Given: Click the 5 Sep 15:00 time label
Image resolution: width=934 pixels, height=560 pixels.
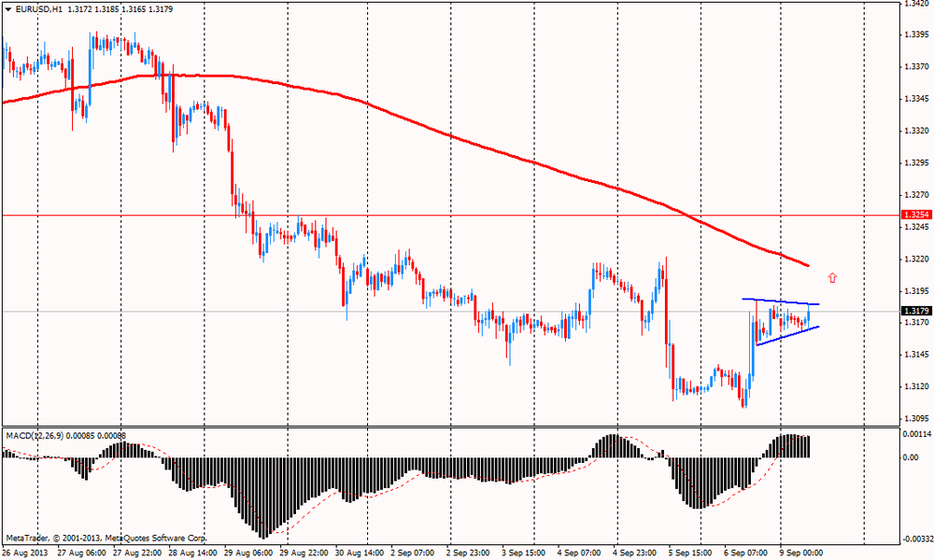Looking at the screenshot, I should (690, 553).
